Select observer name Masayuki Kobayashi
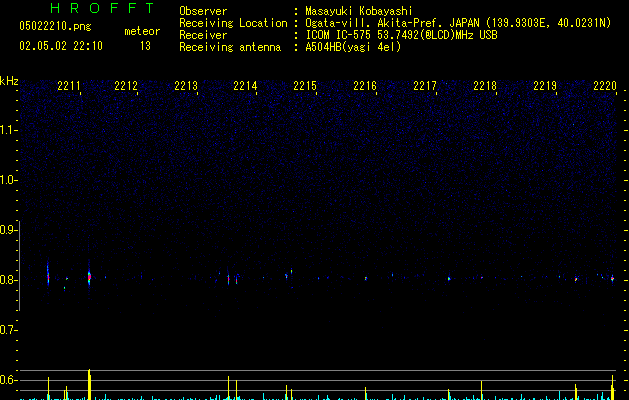The width and height of the screenshot is (629, 400). pyautogui.click(x=359, y=11)
